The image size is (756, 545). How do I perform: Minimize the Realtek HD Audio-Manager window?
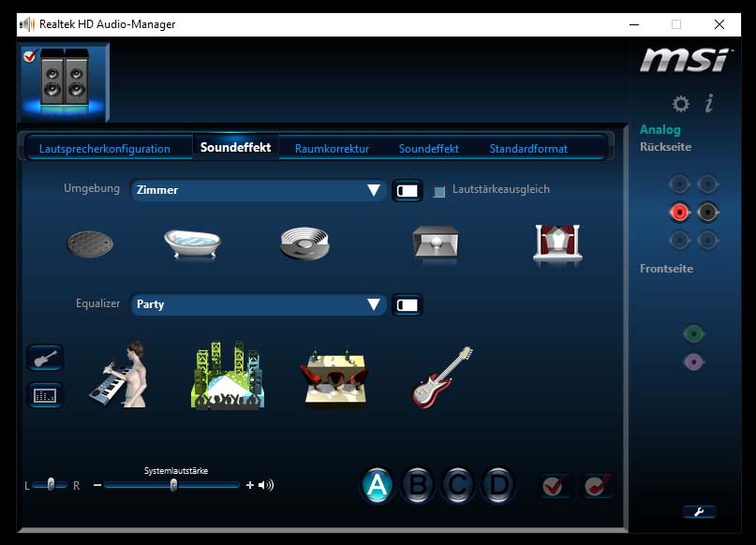pos(634,24)
